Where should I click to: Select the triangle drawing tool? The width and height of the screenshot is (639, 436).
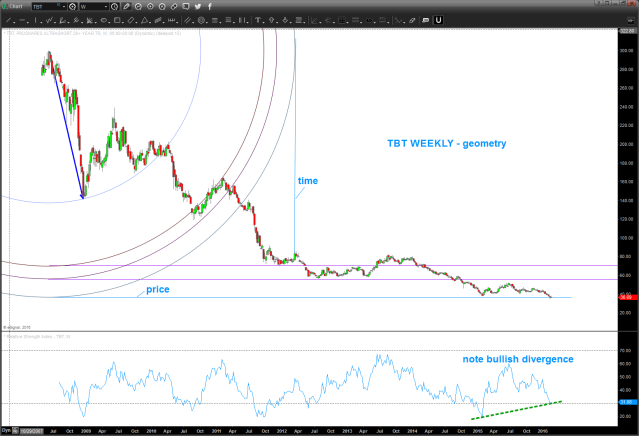tap(144, 21)
